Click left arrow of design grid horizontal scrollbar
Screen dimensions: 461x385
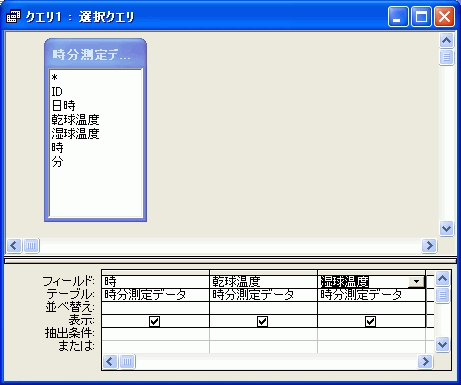pyautogui.click(x=110, y=361)
